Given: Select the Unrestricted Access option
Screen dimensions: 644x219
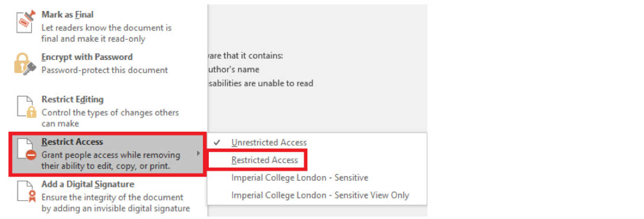Looking at the screenshot, I should pos(269,142).
